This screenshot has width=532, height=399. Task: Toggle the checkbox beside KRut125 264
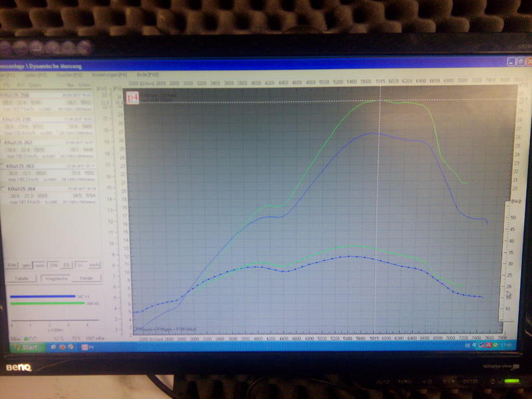click(x=3, y=189)
